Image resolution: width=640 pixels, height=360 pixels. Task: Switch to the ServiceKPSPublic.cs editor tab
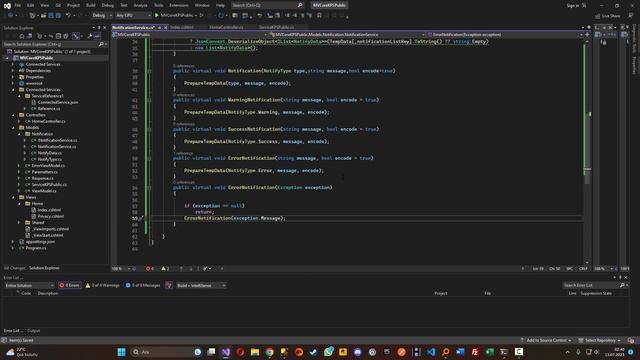pyautogui.click(x=276, y=27)
